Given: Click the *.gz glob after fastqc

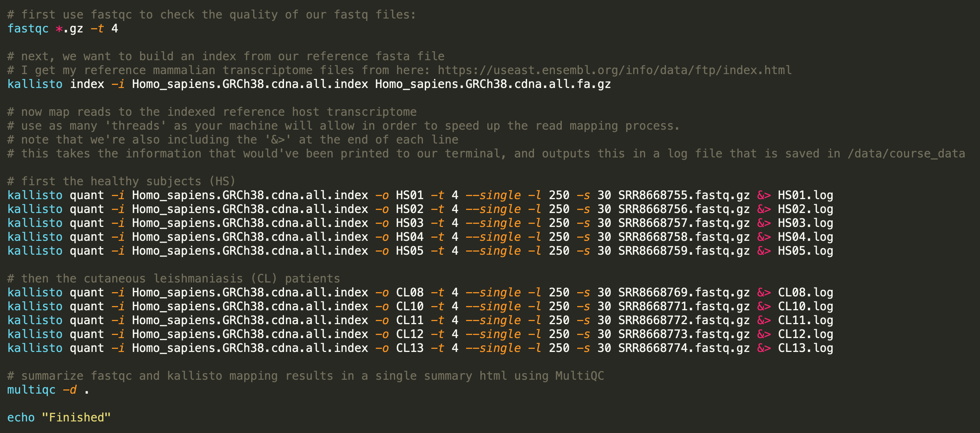Looking at the screenshot, I should [69, 29].
